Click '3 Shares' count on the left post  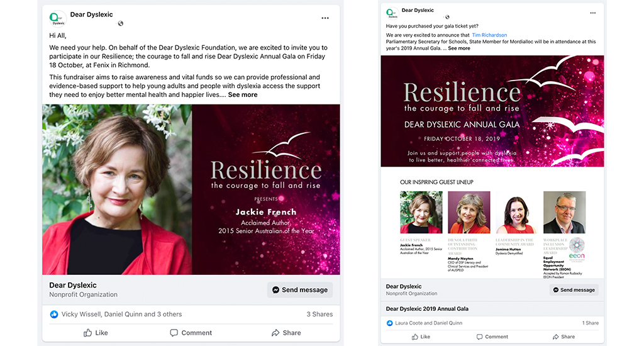(319, 315)
